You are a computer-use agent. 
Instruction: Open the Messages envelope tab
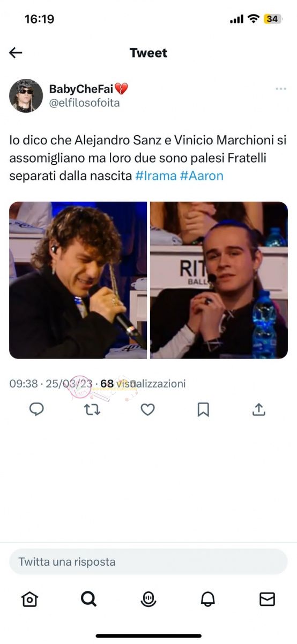click(x=267, y=599)
